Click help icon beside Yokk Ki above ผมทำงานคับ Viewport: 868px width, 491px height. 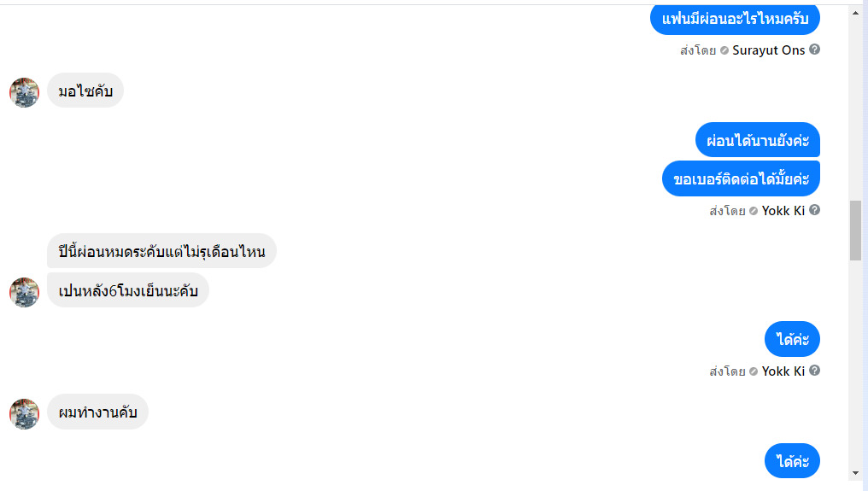click(815, 371)
